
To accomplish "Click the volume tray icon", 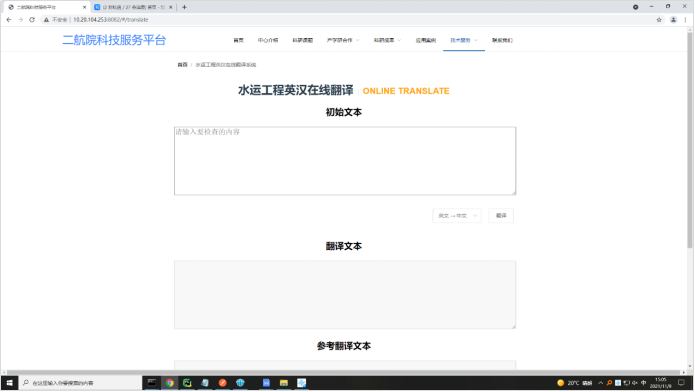I will point(635,383).
